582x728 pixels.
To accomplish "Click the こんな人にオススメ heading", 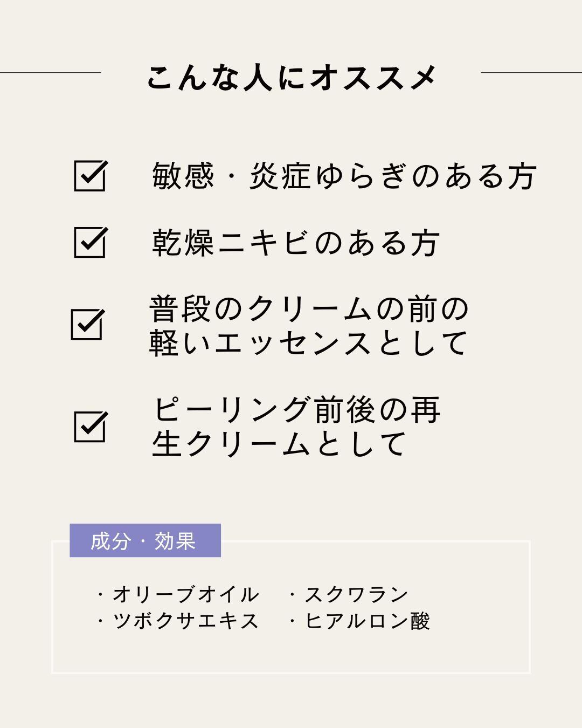I will 291,78.
